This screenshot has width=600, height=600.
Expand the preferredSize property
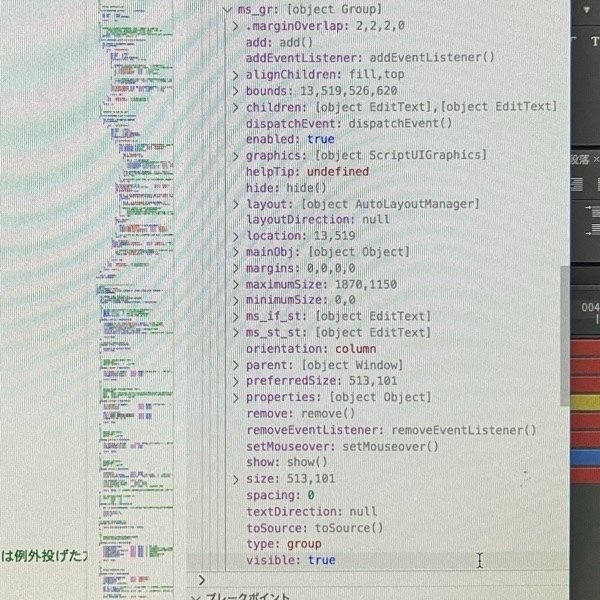click(x=236, y=381)
